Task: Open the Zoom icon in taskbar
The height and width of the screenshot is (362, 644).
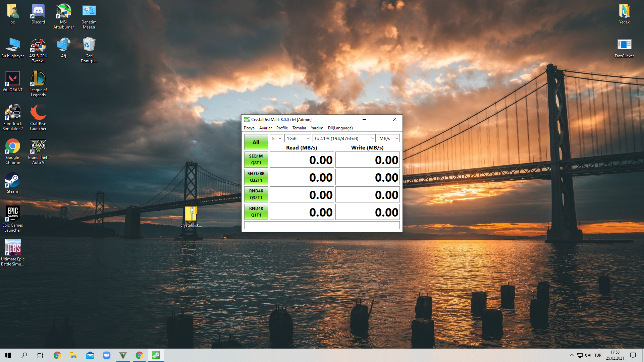Action: (107, 355)
